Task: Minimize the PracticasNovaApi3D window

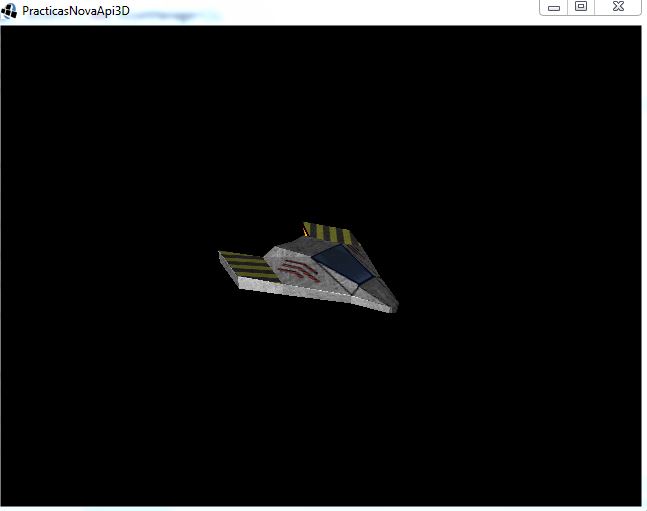Action: click(554, 7)
